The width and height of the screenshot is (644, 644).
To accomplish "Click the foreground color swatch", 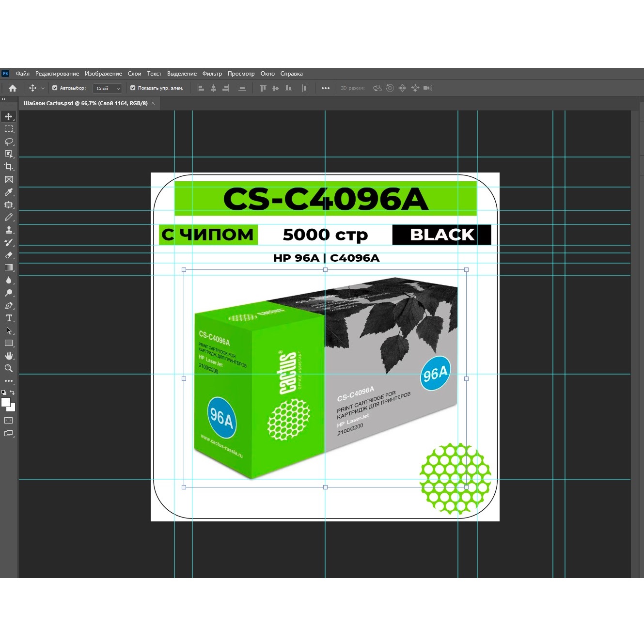I will [6, 402].
